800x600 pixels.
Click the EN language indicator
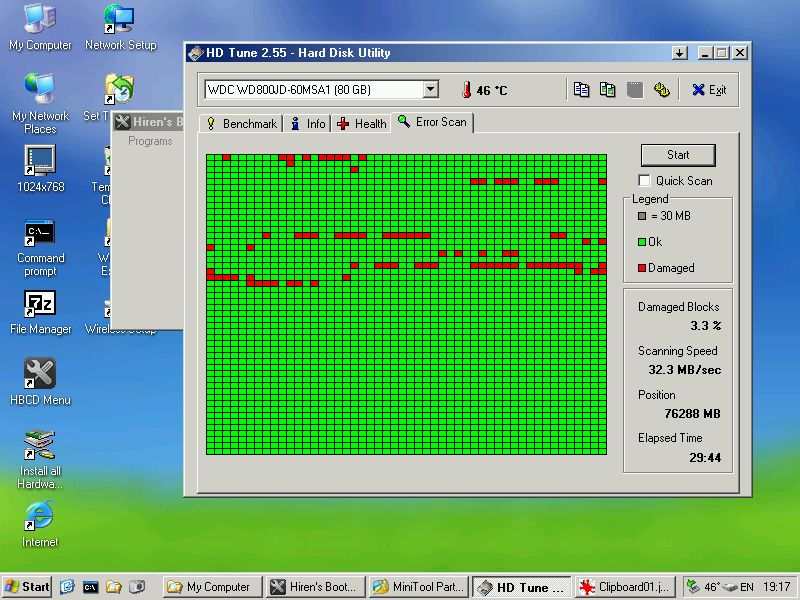[746, 587]
